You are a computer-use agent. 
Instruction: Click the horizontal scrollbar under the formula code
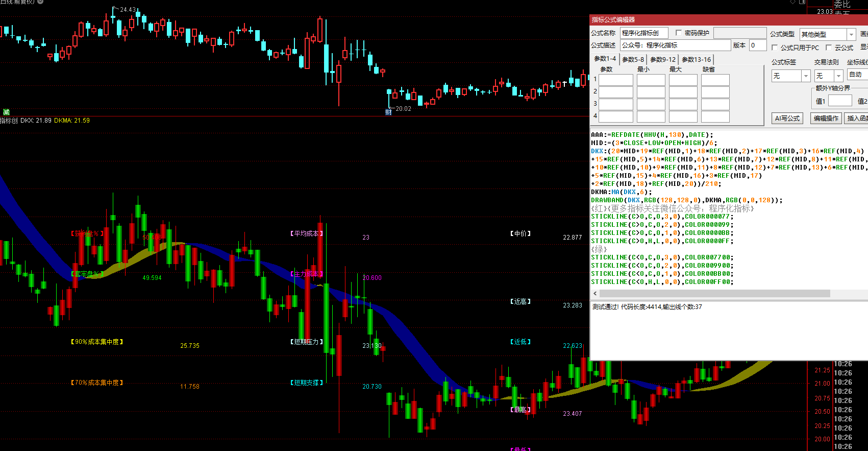(x=714, y=294)
